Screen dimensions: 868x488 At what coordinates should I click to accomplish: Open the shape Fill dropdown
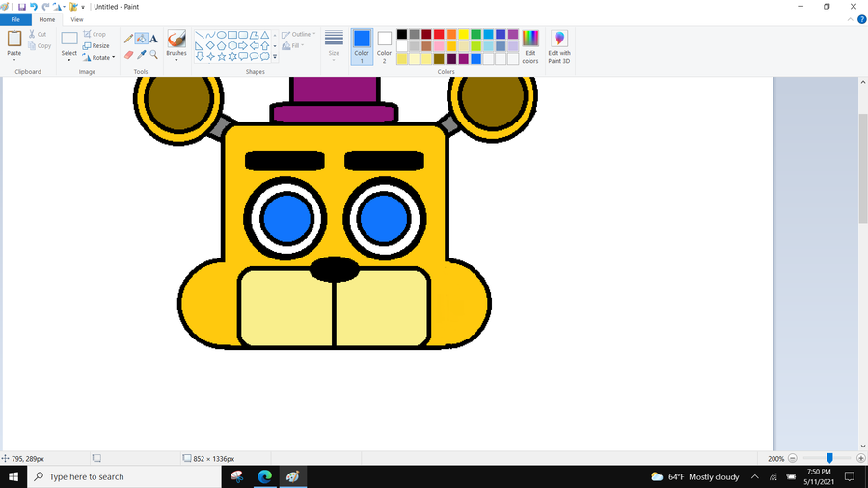pyautogui.click(x=293, y=46)
